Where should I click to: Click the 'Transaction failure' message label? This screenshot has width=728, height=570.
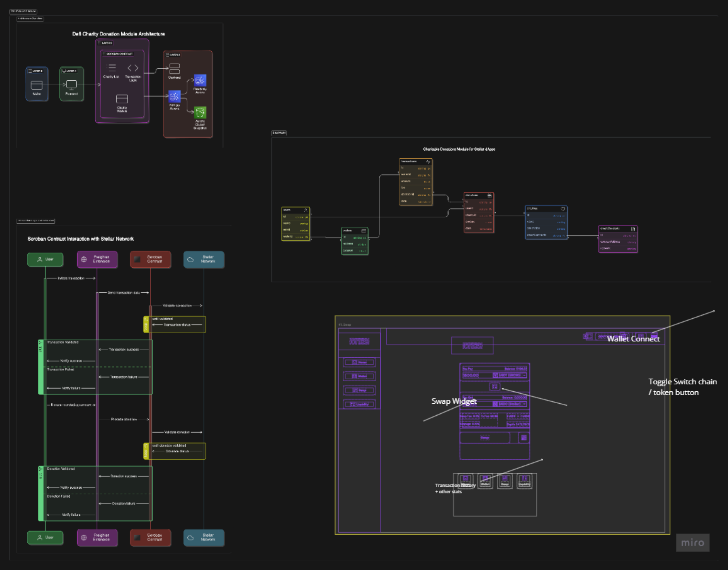click(x=123, y=377)
